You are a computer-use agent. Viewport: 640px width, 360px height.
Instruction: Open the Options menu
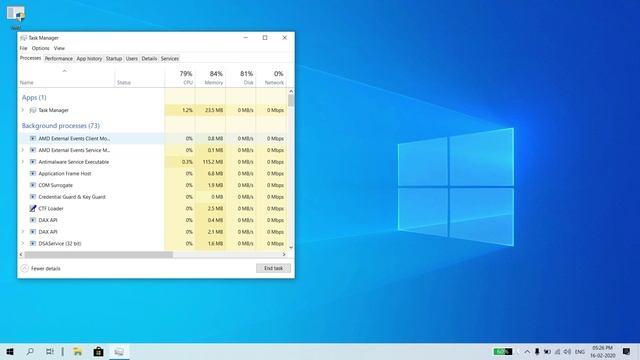(40, 48)
